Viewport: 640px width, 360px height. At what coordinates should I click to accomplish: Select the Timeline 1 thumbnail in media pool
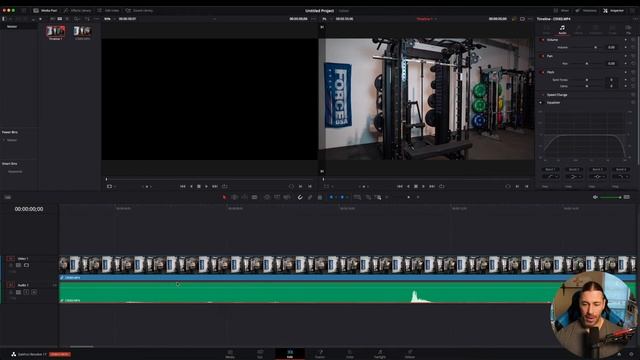click(x=56, y=32)
